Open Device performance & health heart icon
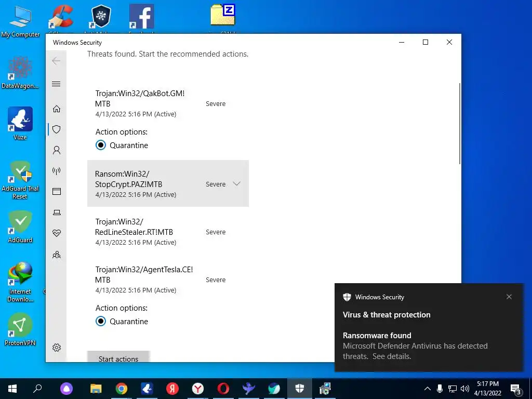Image resolution: width=532 pixels, height=399 pixels. (57, 233)
